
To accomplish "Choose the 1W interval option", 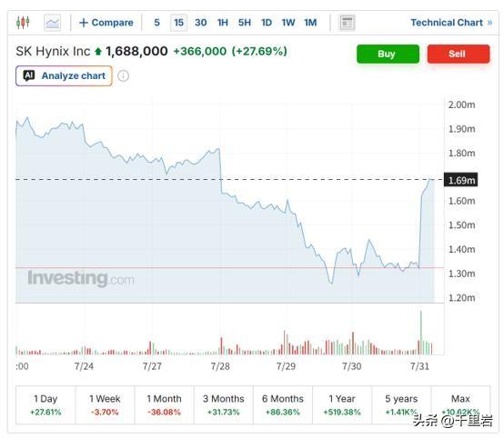I will pos(288,23).
